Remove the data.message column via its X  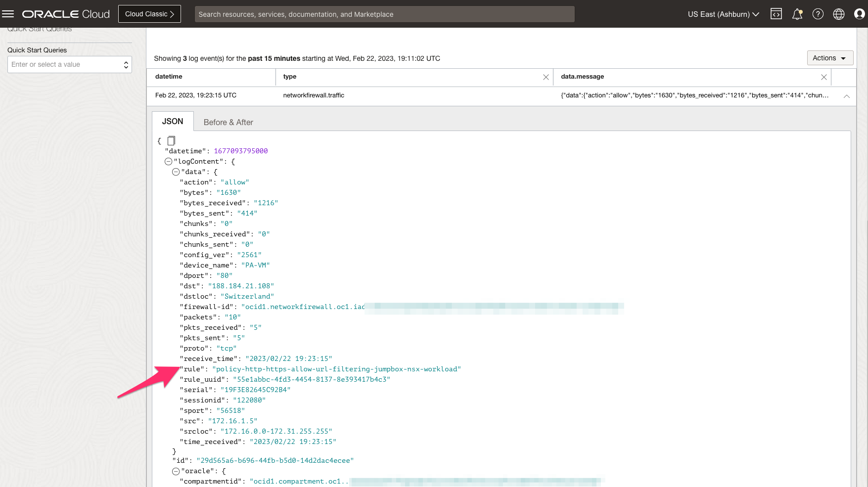point(824,77)
